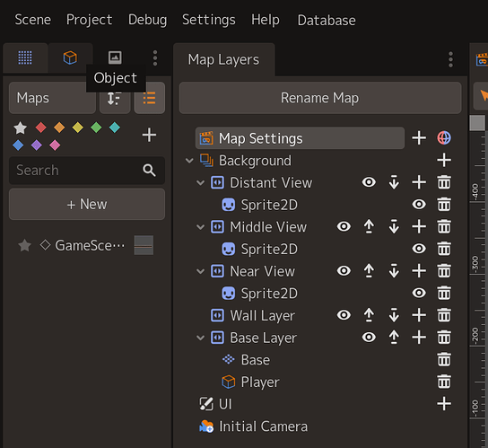Click the + New button
Image resolution: width=488 pixels, height=448 pixels.
(87, 205)
